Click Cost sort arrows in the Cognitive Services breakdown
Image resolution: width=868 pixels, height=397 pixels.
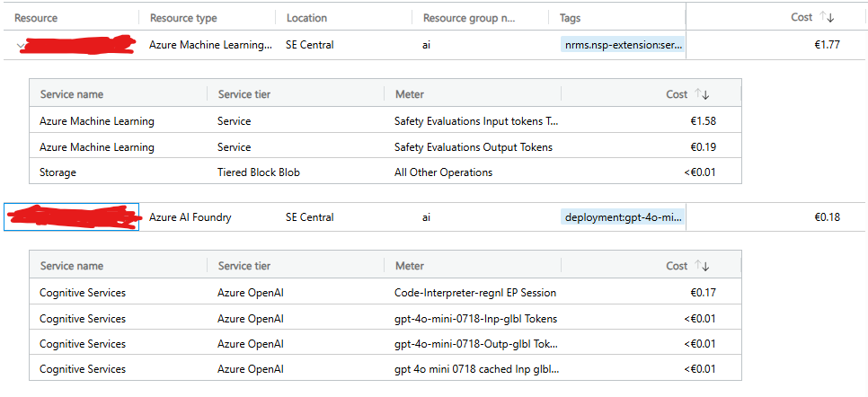[x=702, y=266]
